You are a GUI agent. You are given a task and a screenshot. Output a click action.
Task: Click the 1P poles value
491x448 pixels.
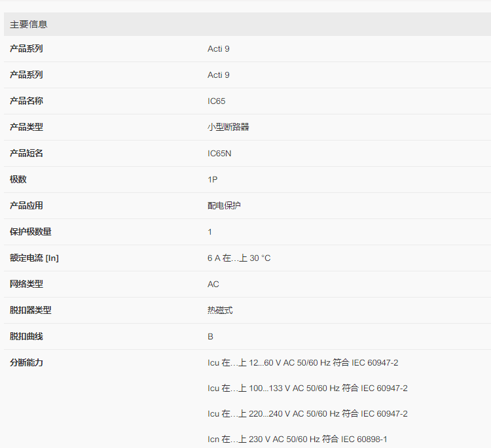point(212,180)
